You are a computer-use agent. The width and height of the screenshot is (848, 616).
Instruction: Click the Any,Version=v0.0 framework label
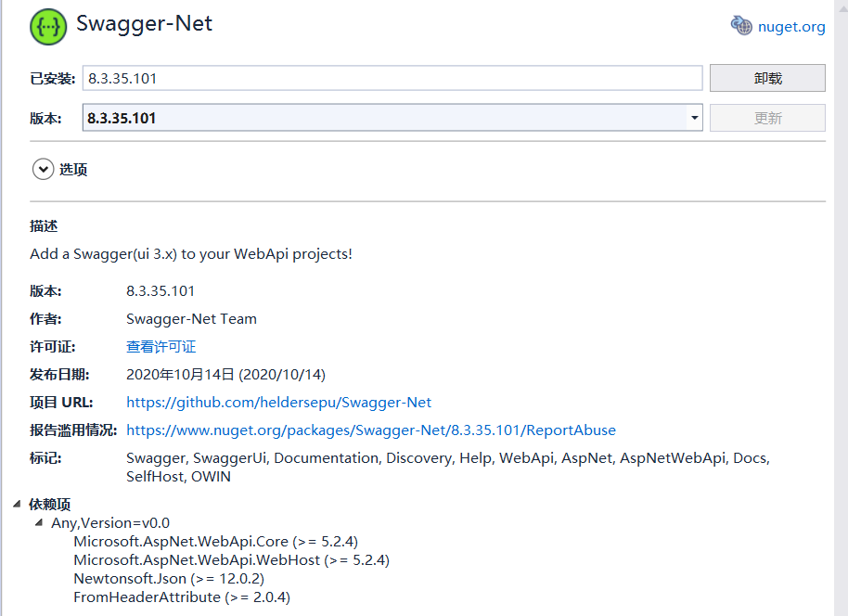click(x=110, y=523)
